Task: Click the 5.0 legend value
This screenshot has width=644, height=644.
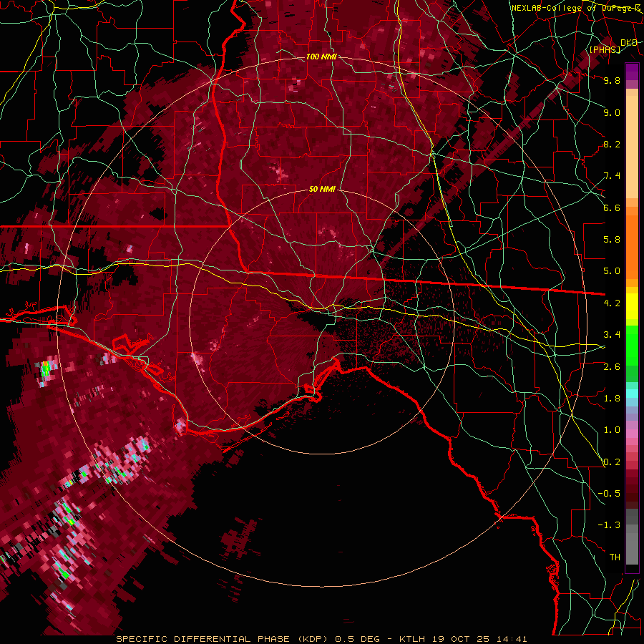Action: pyautogui.click(x=612, y=271)
